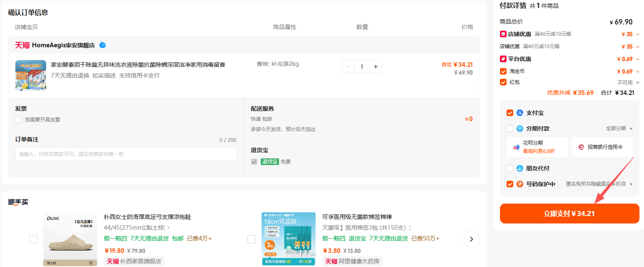Click the blue chat icon after store name
The image size is (644, 267).
coord(103,45)
